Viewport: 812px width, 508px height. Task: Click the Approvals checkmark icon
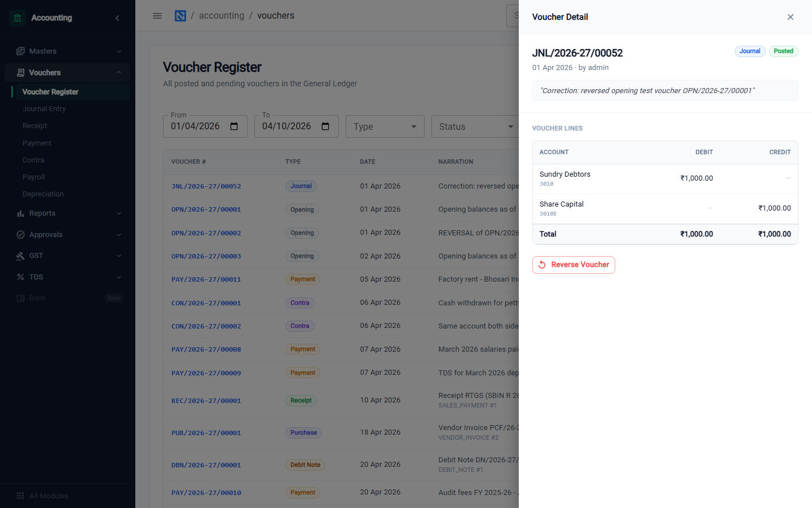21,235
